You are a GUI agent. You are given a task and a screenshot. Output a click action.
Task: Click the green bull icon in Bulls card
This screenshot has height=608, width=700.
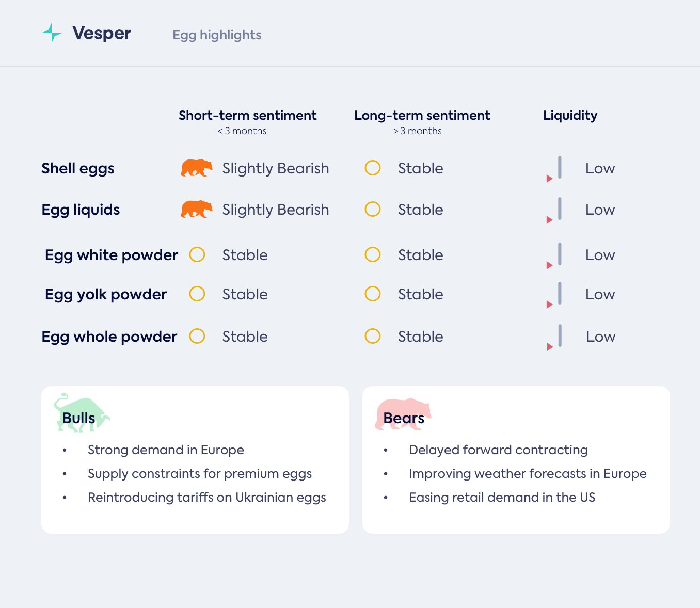pos(81,413)
